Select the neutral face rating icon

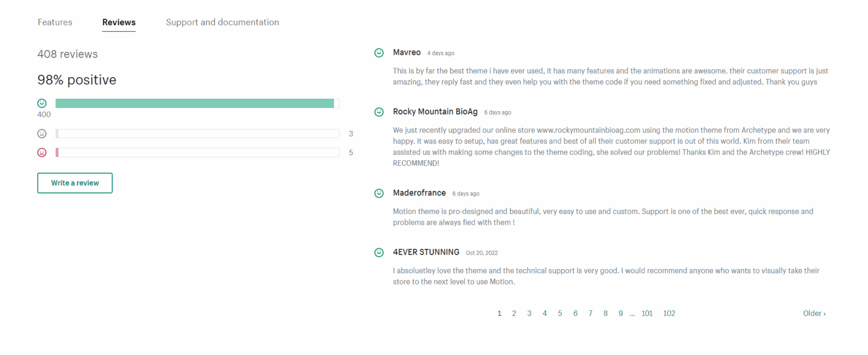click(42, 134)
